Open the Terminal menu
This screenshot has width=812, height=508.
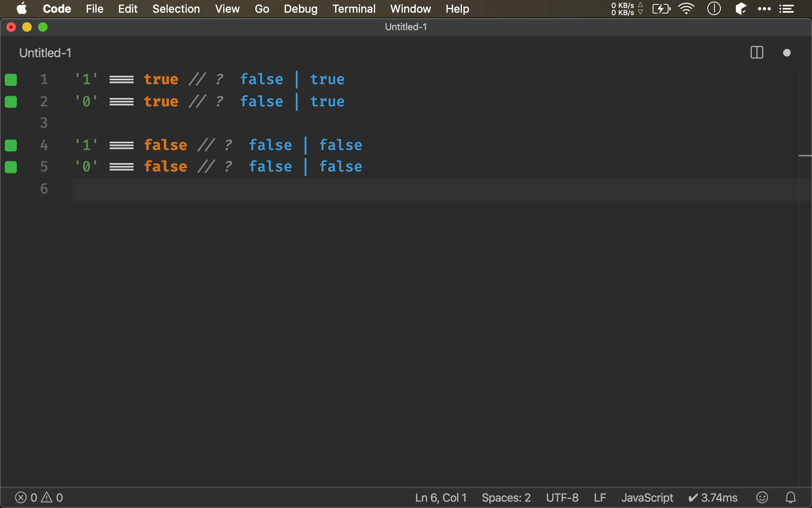pyautogui.click(x=354, y=9)
